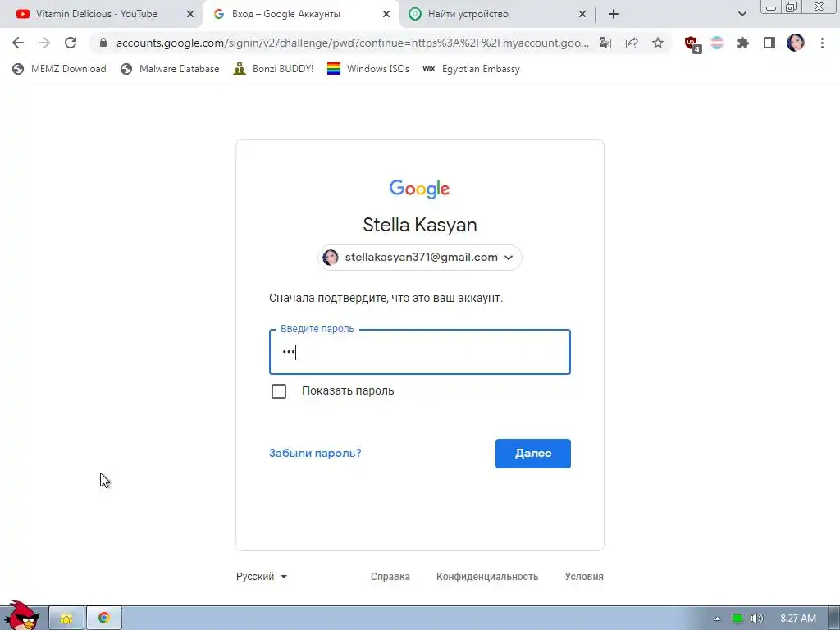This screenshot has width=840, height=630.
Task: Expand the tab search chevron
Action: click(742, 14)
